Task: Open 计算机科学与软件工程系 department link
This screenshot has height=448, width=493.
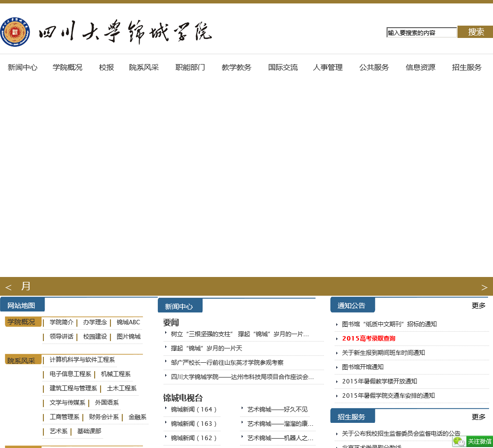Action: pyautogui.click(x=82, y=359)
